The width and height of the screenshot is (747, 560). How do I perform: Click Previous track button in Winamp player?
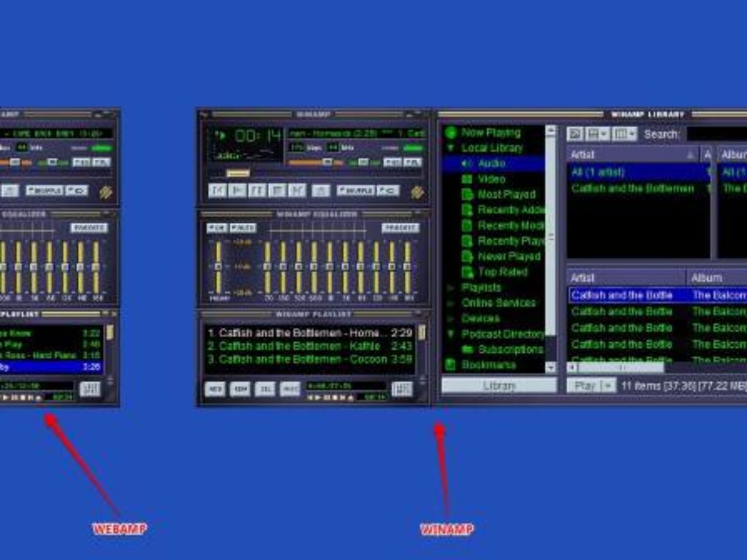(217, 190)
